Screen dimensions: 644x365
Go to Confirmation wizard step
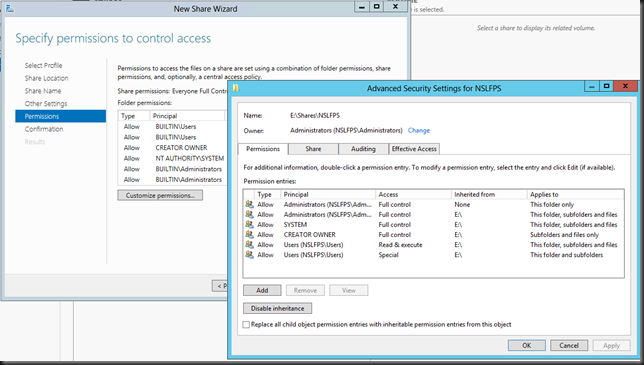44,129
